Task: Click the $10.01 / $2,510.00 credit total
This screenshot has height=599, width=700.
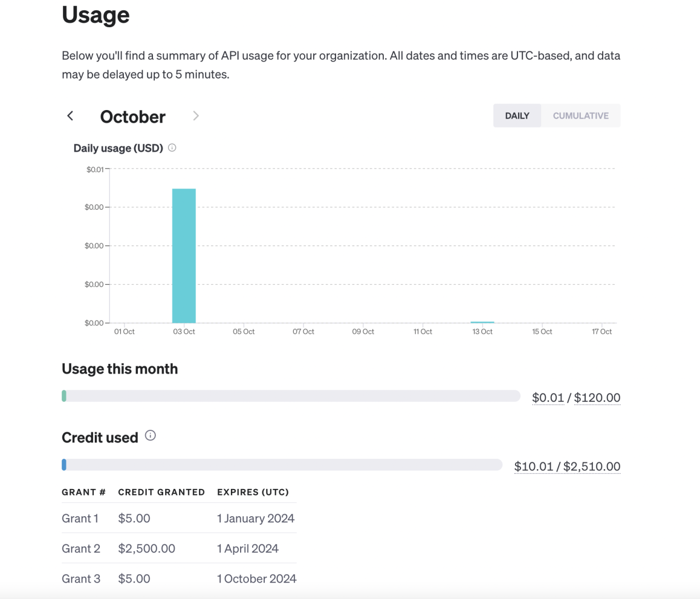Action: pyautogui.click(x=567, y=467)
